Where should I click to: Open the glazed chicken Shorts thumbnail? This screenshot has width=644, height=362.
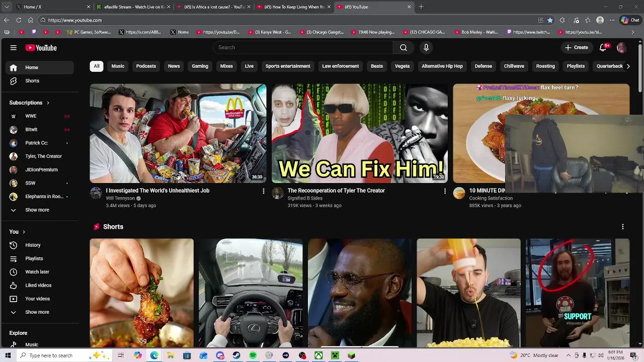(x=141, y=293)
